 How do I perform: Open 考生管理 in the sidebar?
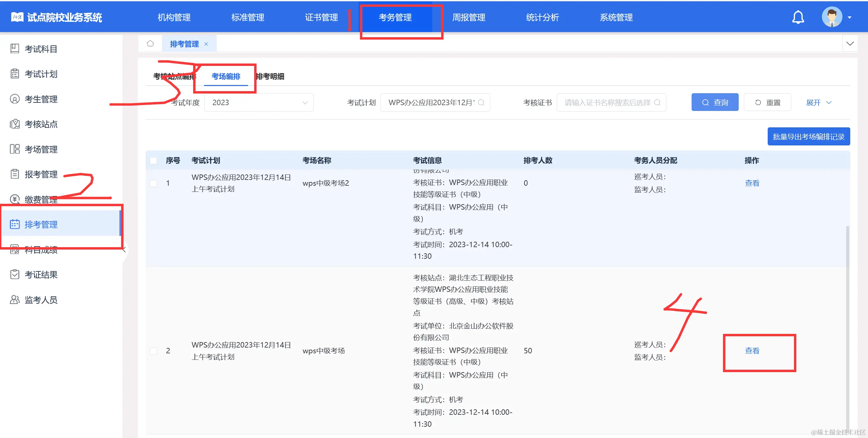(x=41, y=99)
